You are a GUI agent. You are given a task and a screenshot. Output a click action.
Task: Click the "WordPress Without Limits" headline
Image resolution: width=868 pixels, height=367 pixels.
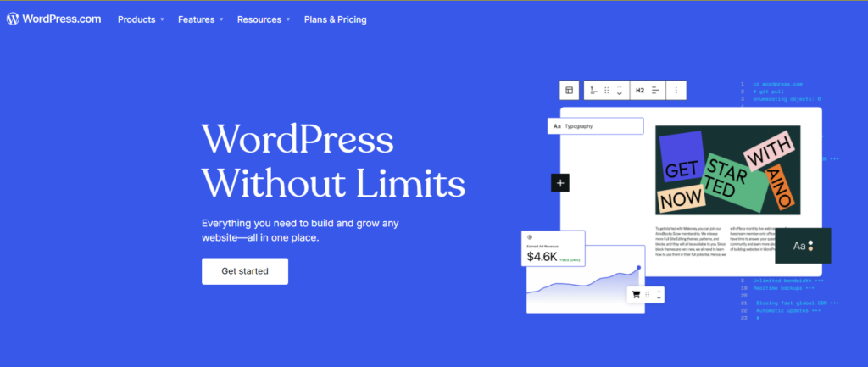[333, 162]
